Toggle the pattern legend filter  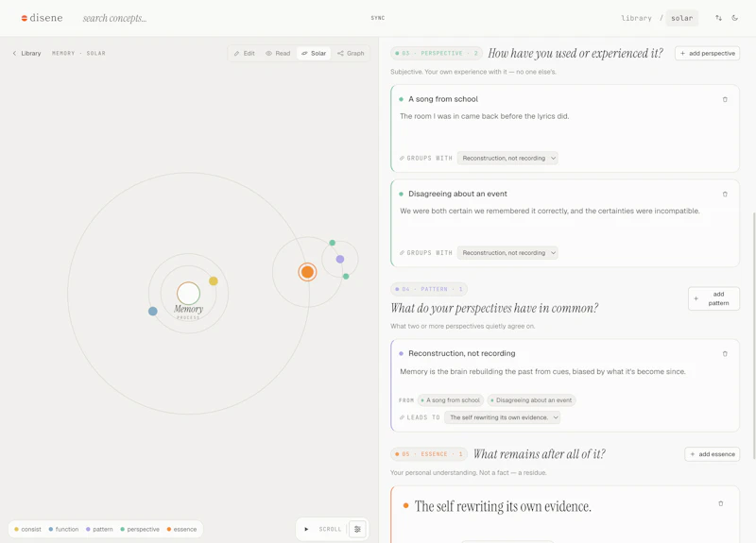pos(99,529)
